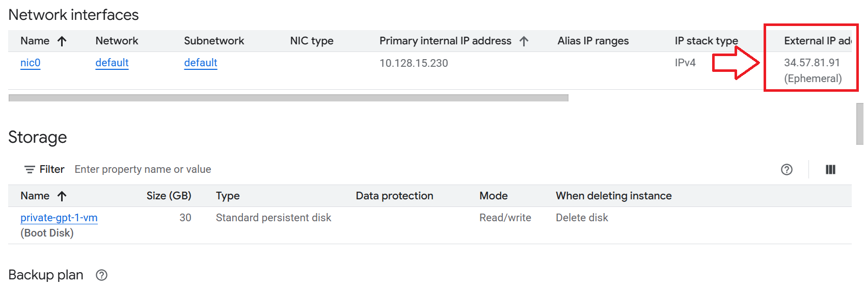Open column display options icon
868x287 pixels.
click(830, 170)
